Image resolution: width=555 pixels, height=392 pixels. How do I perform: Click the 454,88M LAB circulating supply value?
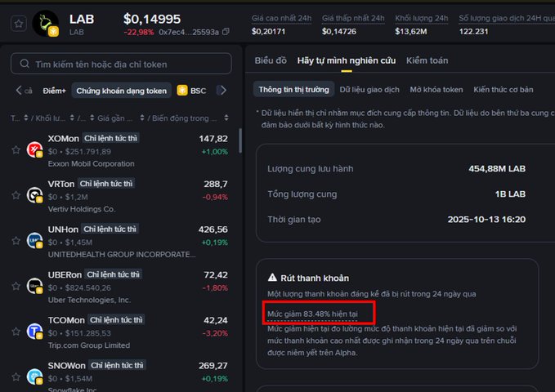point(497,169)
